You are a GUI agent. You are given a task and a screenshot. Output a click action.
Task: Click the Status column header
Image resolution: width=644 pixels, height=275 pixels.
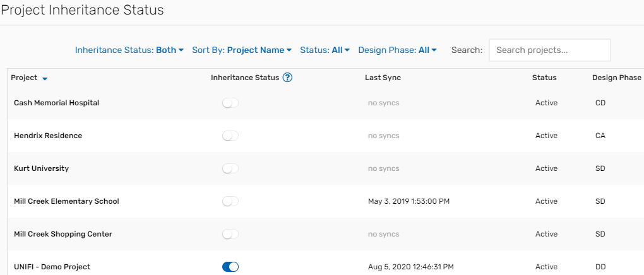[x=544, y=78]
